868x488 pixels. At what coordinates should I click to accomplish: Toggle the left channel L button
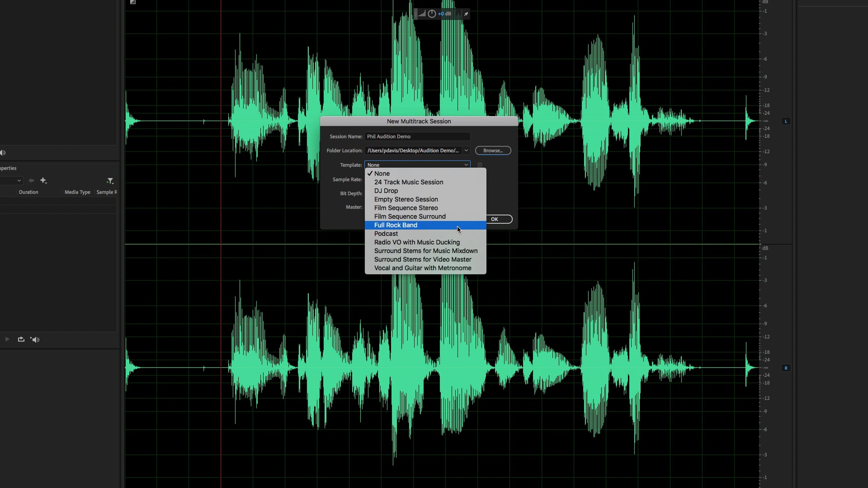click(x=786, y=121)
